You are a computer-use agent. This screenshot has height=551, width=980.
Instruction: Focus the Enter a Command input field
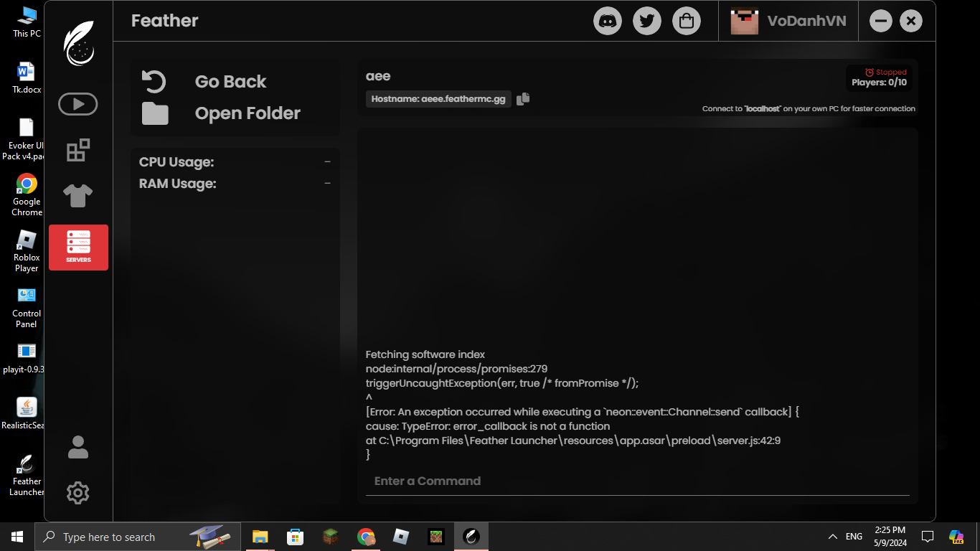coord(638,481)
